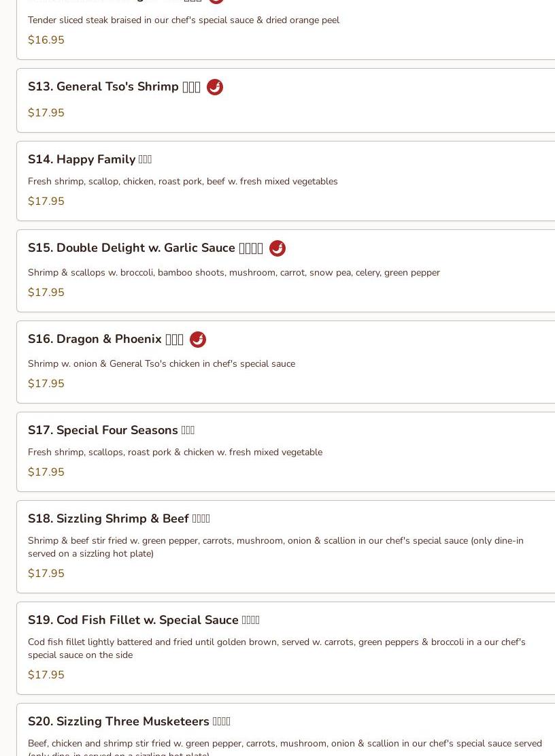
Task: Click the $17.95 price under General Tso's Shrimp
Action: point(46,113)
